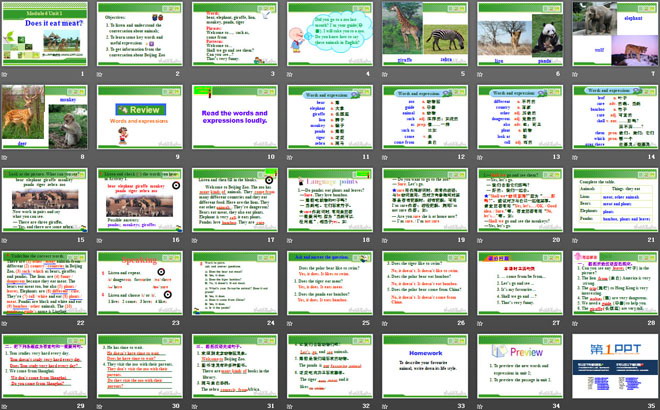The width and height of the screenshot is (660, 410).
Task: Open the 'Language points' slide 18
Action: pyautogui.click(x=327, y=199)
